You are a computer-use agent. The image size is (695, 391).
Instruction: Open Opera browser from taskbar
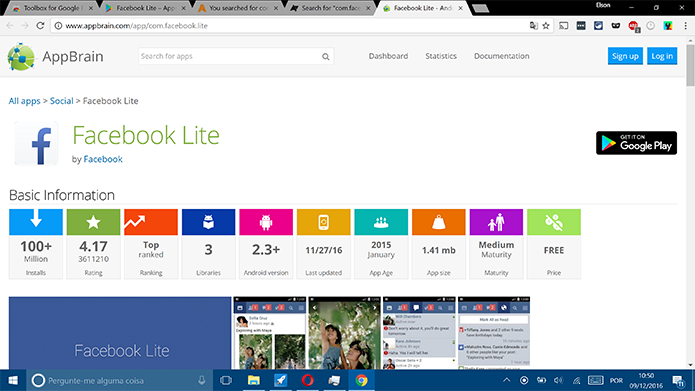308,380
